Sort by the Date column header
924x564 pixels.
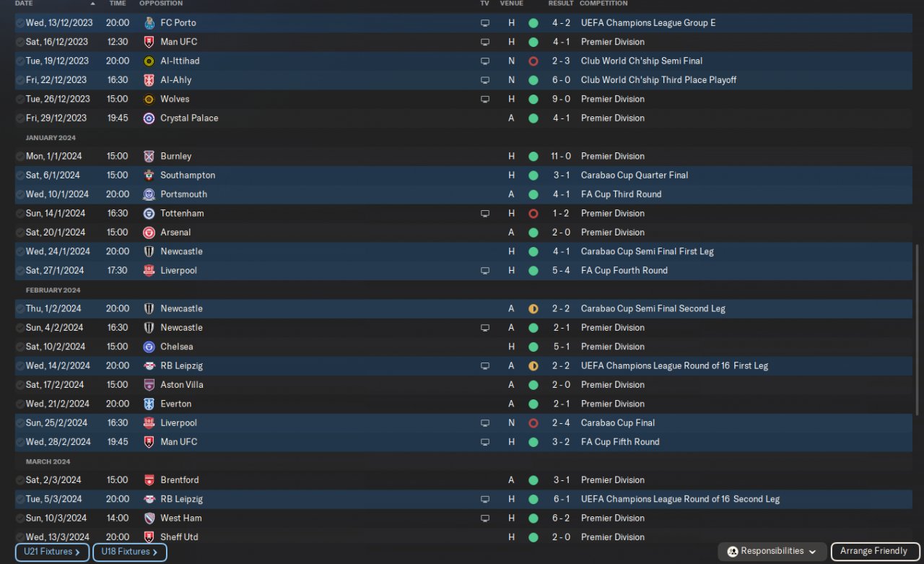pos(24,4)
